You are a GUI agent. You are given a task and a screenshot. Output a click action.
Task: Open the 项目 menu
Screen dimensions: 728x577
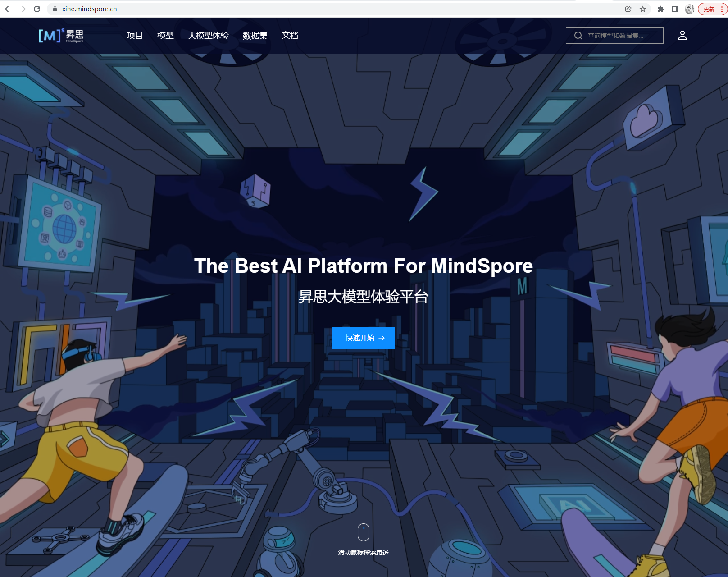(x=135, y=36)
